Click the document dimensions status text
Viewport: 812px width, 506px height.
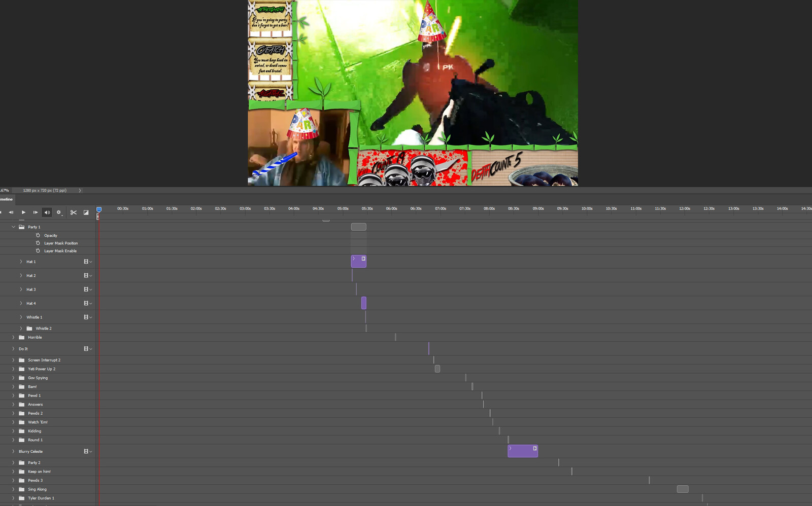click(45, 191)
